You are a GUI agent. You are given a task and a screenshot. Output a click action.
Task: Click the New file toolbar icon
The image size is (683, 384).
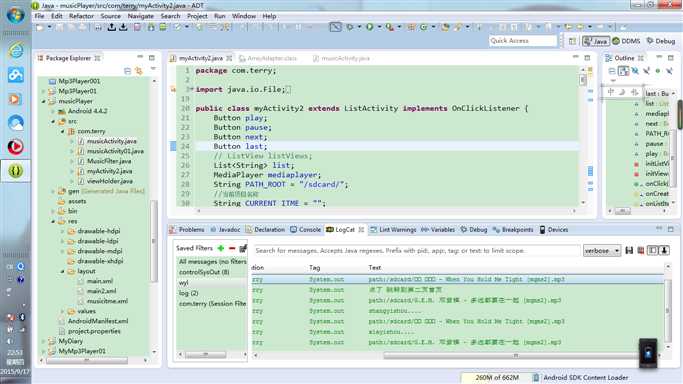click(x=40, y=27)
